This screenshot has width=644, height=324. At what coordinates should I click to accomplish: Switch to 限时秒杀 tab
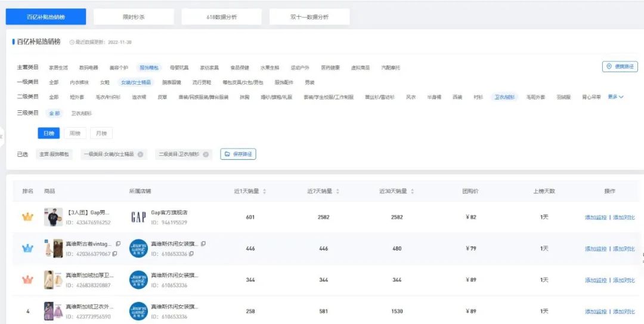tap(134, 17)
